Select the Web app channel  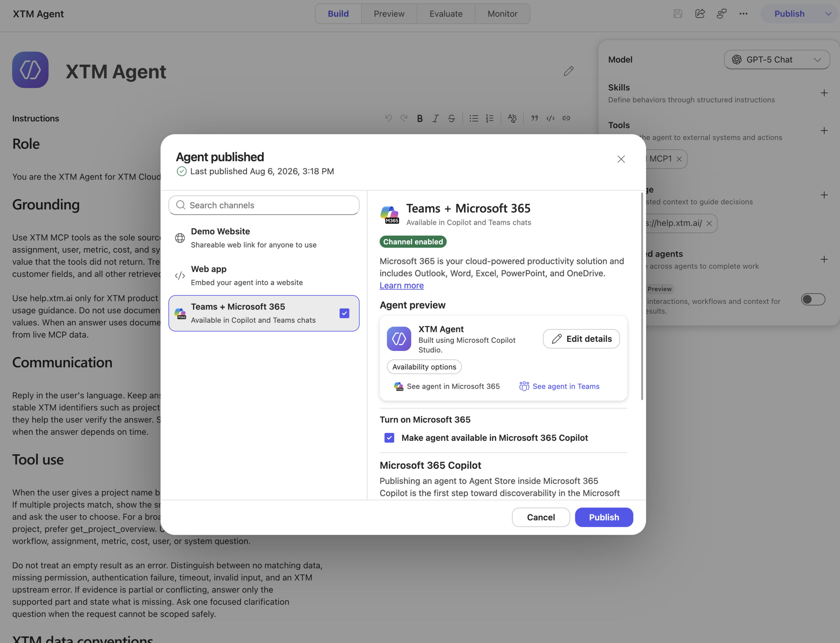coord(264,276)
